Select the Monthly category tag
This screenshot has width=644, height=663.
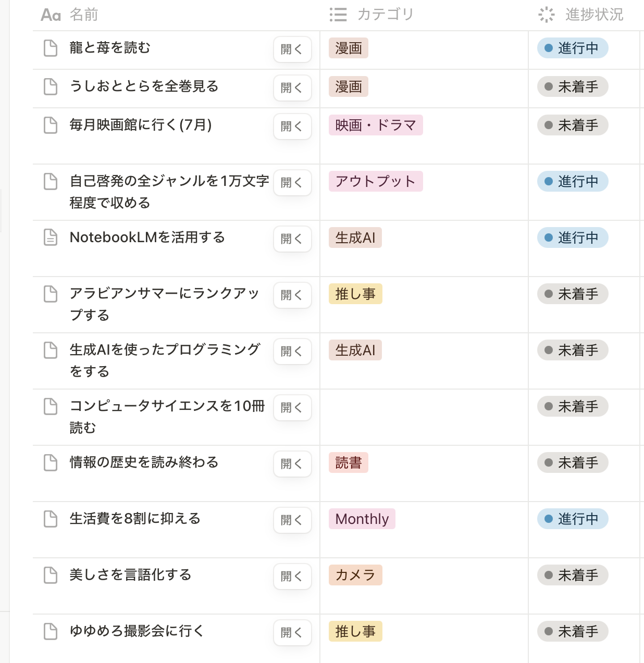coord(362,519)
